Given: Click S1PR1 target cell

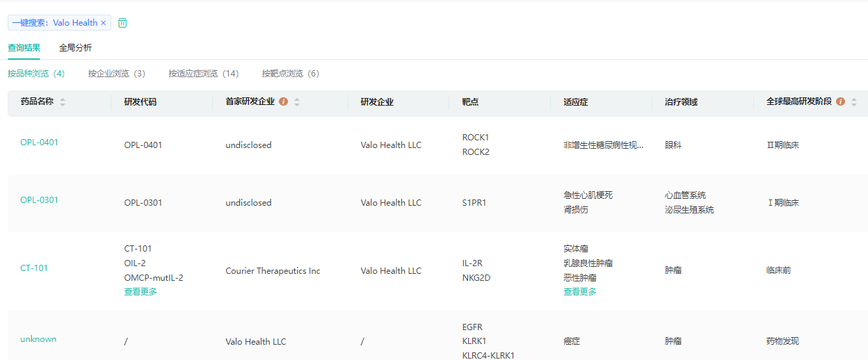Looking at the screenshot, I should (474, 203).
